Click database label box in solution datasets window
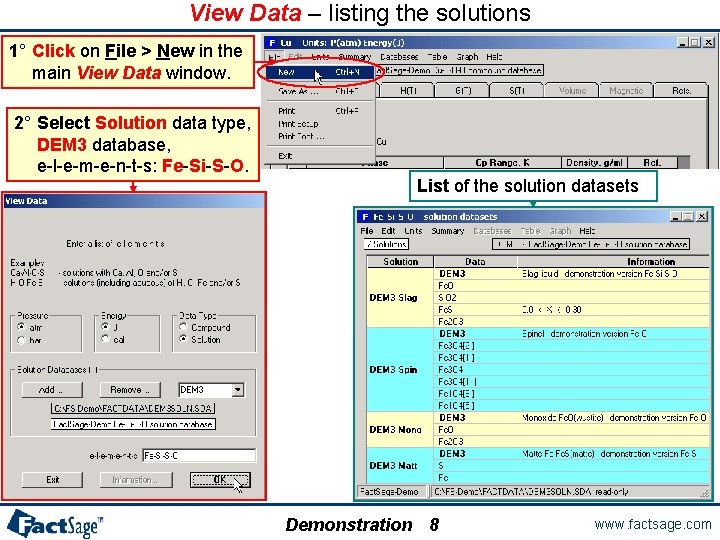The width and height of the screenshot is (720, 540). 591,244
